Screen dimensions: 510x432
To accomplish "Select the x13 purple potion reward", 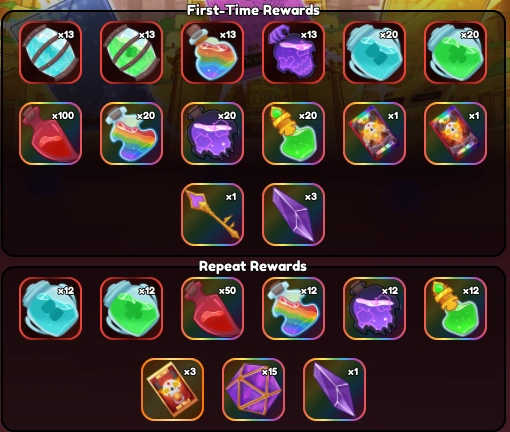I will [x=293, y=53].
